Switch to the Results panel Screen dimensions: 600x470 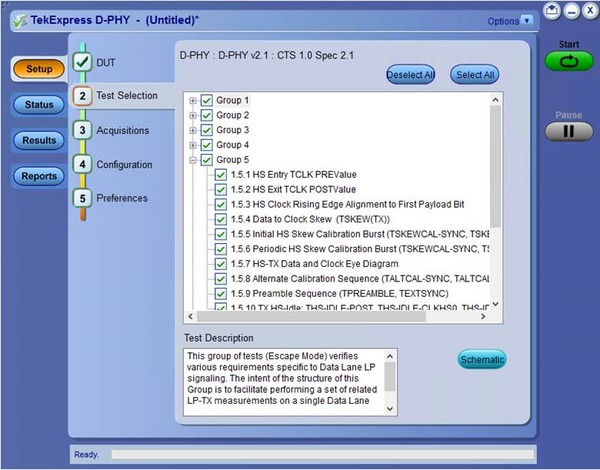[x=39, y=140]
